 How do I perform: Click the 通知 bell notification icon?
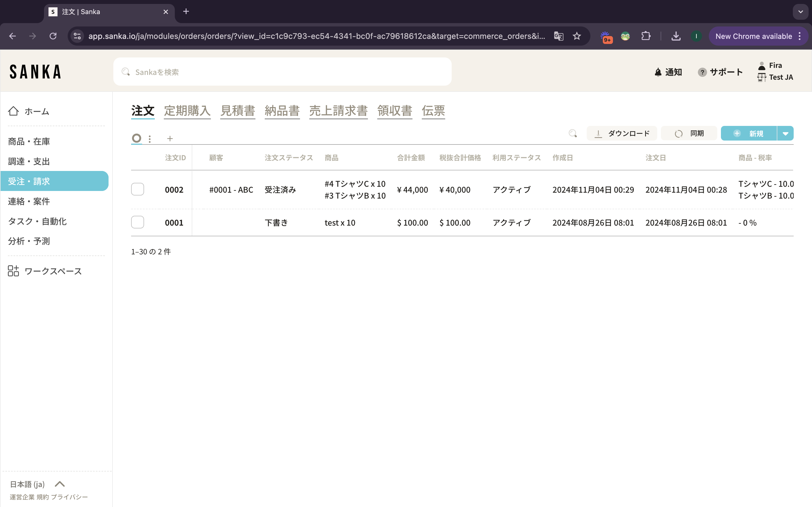click(x=658, y=72)
